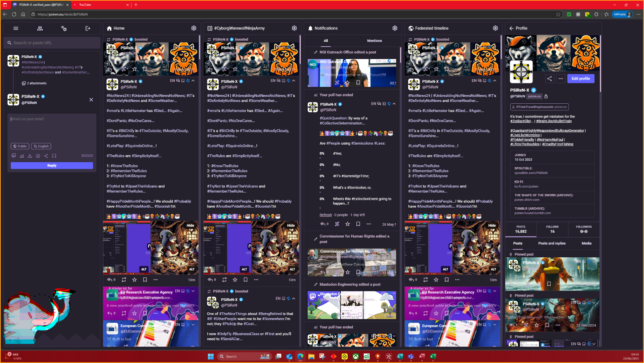The image size is (644, 363).
Task: Expand the NGI Outreach Office post
Action: coord(394,61)
